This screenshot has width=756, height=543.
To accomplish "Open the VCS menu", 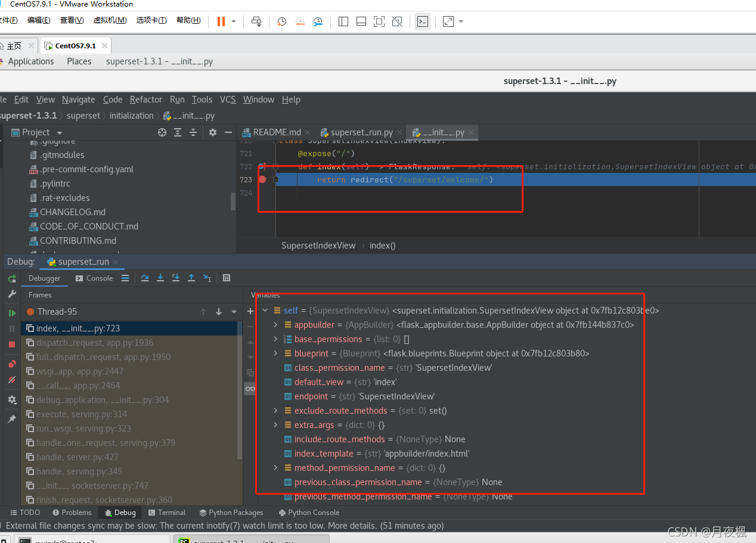I will click(228, 100).
